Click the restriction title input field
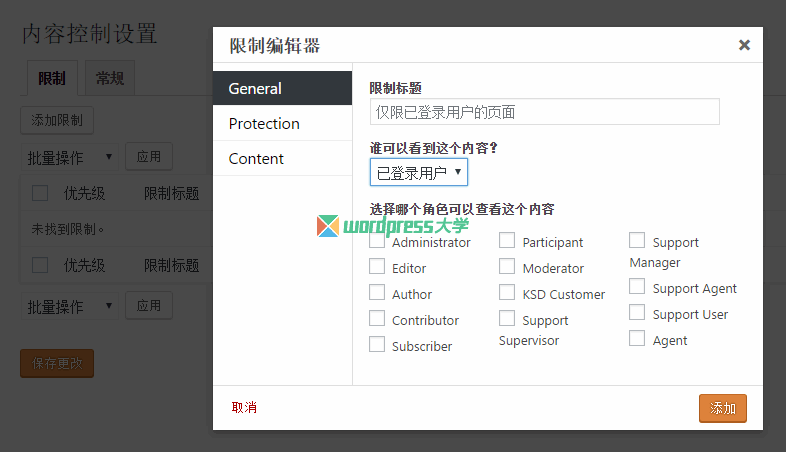Screen dimensions: 786x452 click(544, 112)
